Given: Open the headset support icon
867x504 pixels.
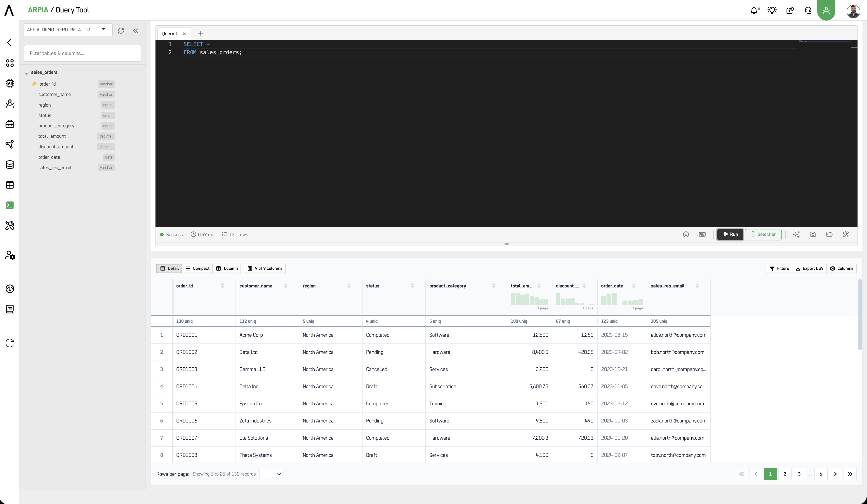Looking at the screenshot, I should tap(808, 10).
